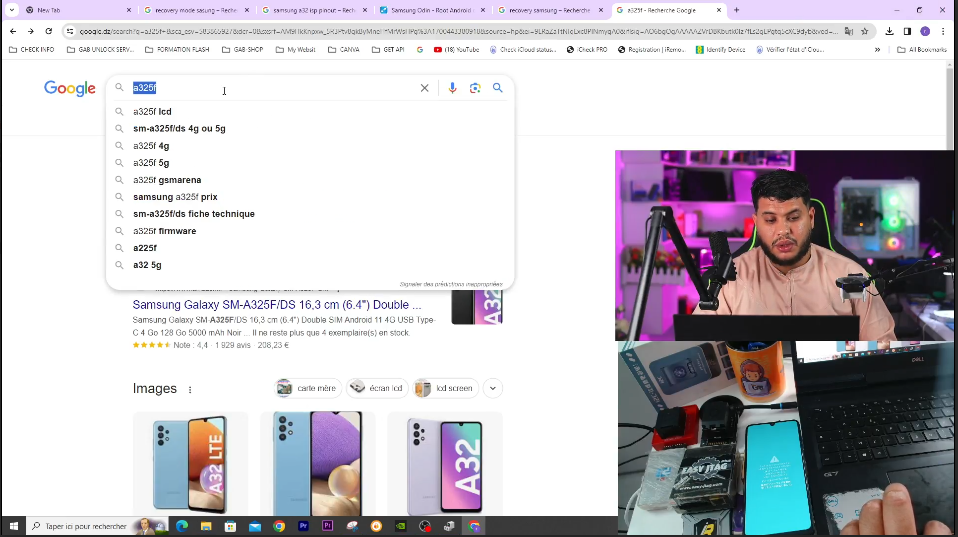Image resolution: width=958 pixels, height=537 pixels.
Task: Open the GAB-SHOP bookmark folder
Action: (243, 49)
